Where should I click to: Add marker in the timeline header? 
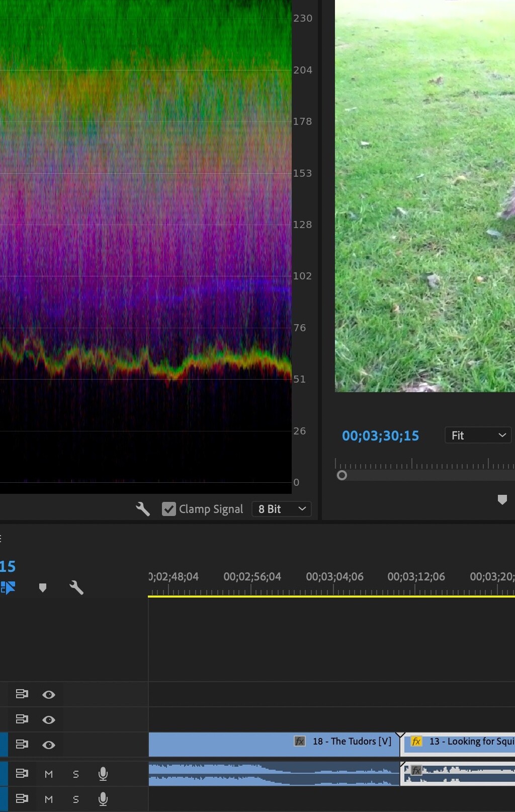coord(43,587)
